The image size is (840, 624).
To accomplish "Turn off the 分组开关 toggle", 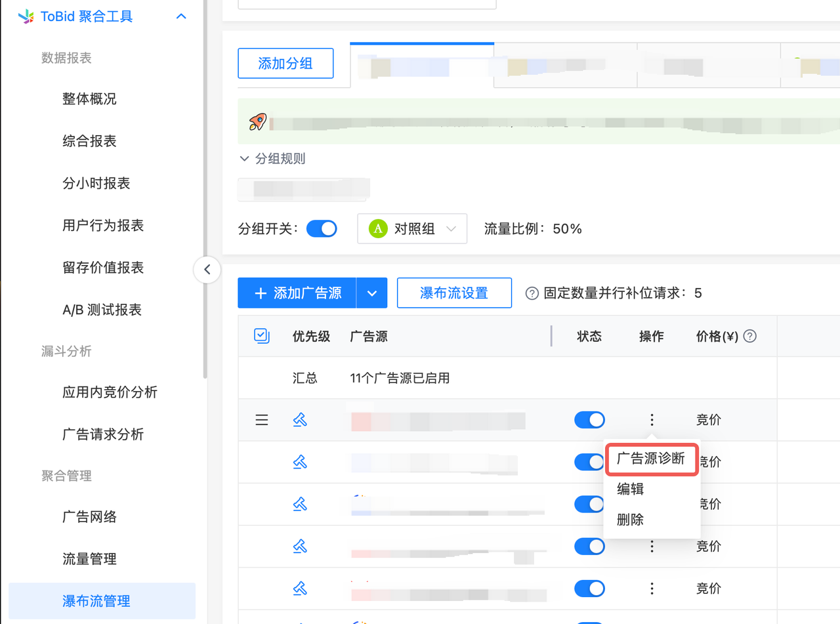I will 322,229.
